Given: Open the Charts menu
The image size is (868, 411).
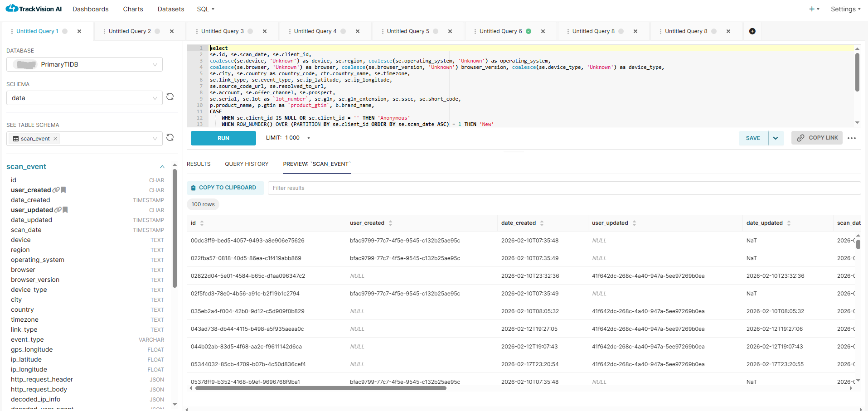Looking at the screenshot, I should (x=133, y=9).
